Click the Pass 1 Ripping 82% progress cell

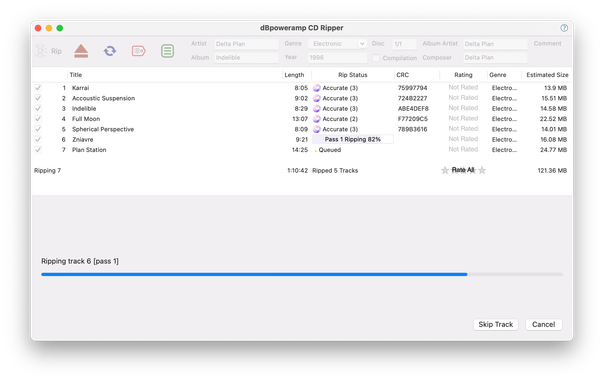353,139
